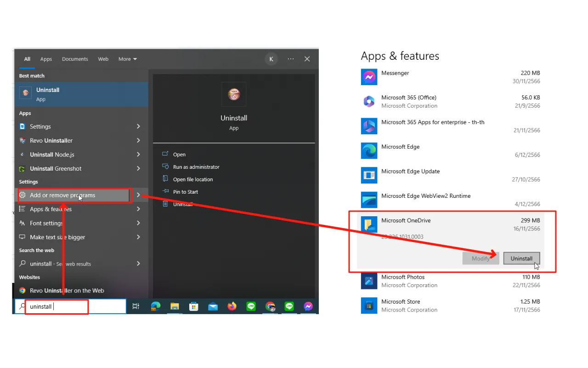Screen dimensions: 588x368
Task: Switch to the Web search tab
Action: 103,59
